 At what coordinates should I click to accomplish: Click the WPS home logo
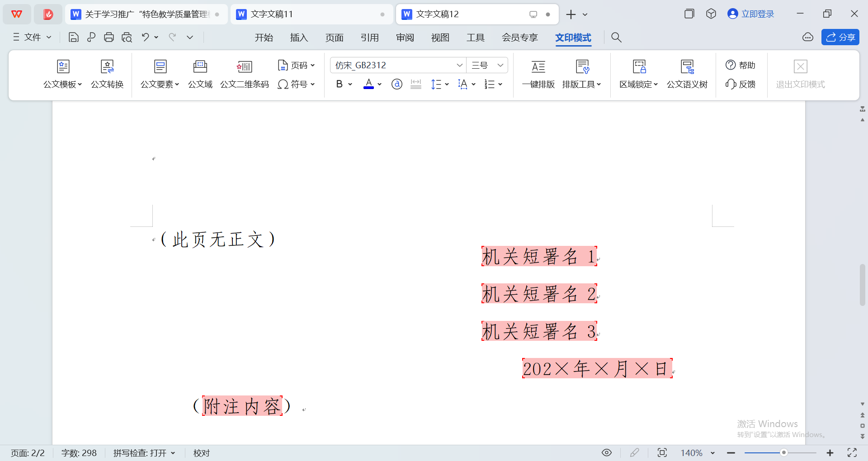pos(17,14)
